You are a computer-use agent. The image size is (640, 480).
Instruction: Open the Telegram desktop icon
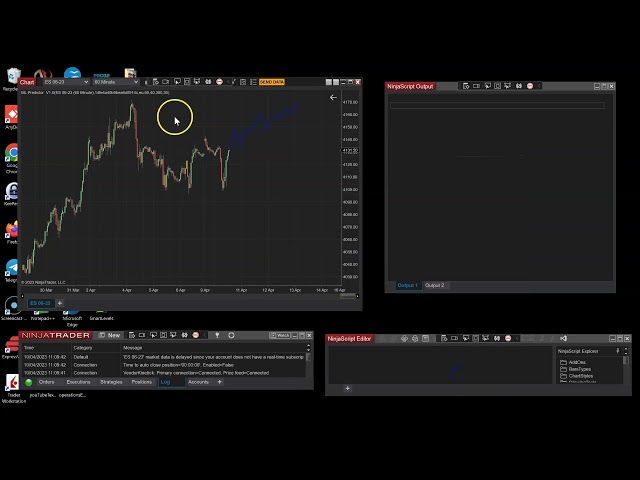(12, 271)
